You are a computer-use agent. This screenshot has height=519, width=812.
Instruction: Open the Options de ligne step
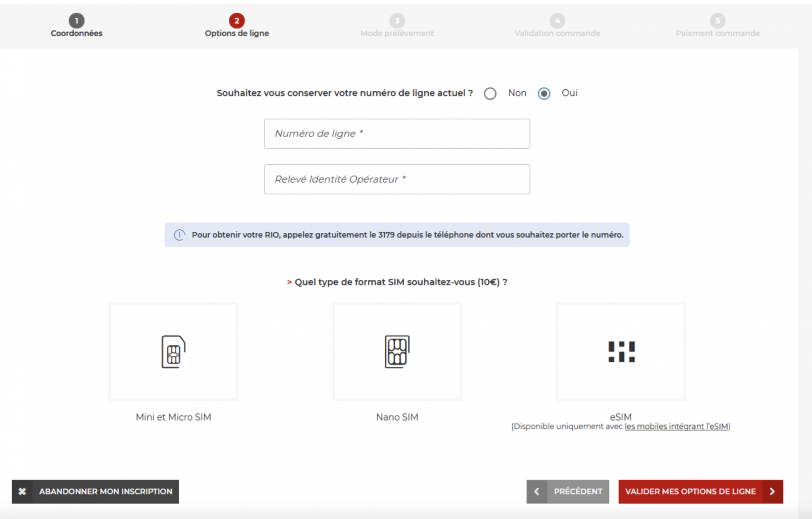coord(236,26)
